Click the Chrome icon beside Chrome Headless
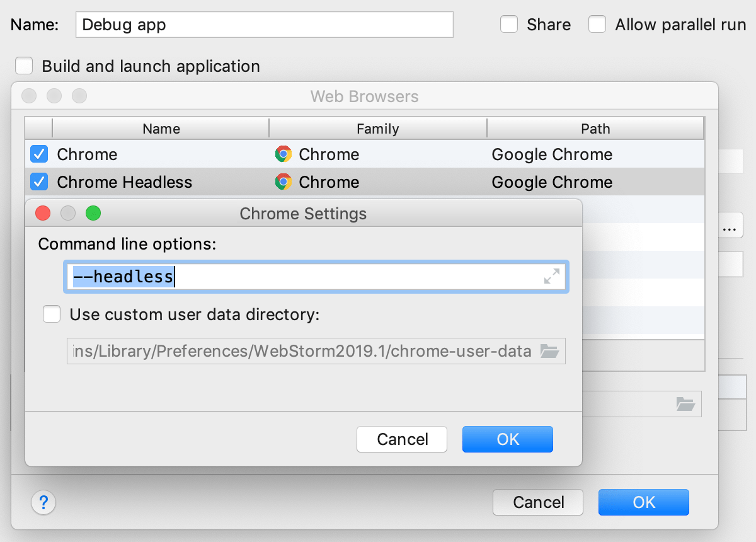This screenshot has height=542, width=756. (283, 182)
